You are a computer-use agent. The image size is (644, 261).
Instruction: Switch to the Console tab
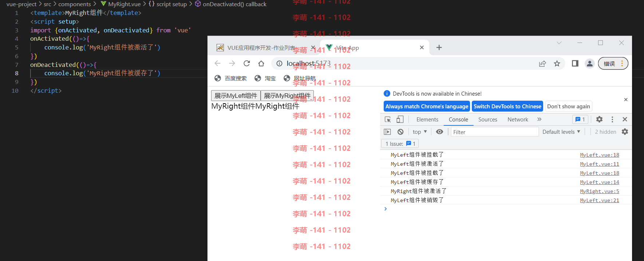click(x=458, y=119)
